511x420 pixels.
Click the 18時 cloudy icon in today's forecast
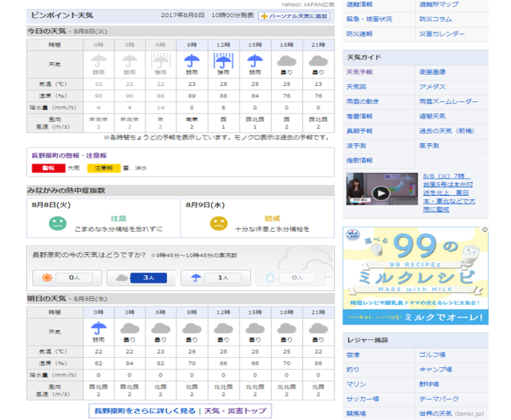286,61
